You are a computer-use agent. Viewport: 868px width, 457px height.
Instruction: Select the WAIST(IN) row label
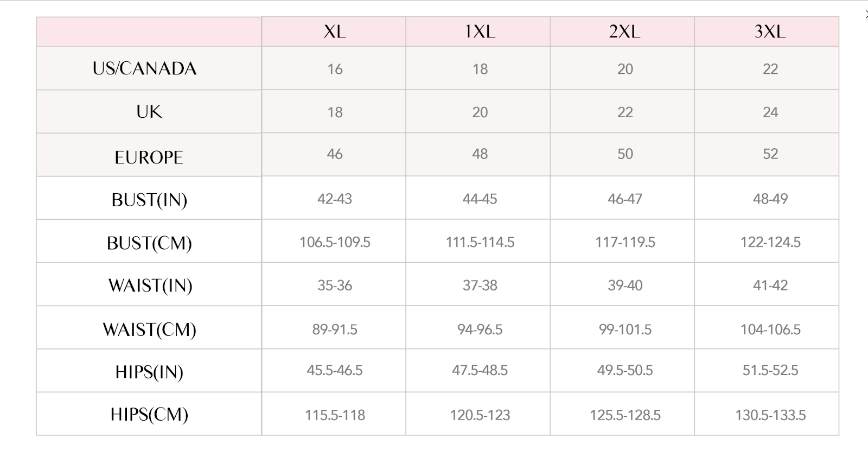(150, 285)
